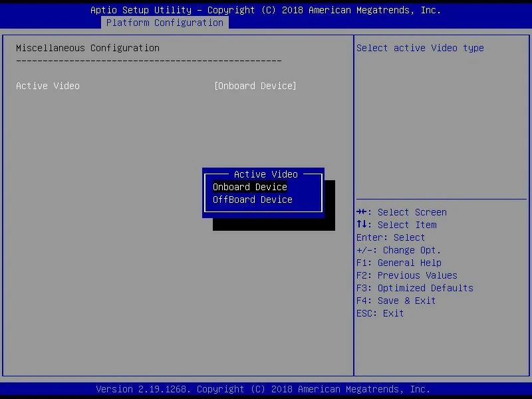Screen dimensions: 532x399
Task: Click the 'Select active Video type' help text
Action: click(x=420, y=48)
